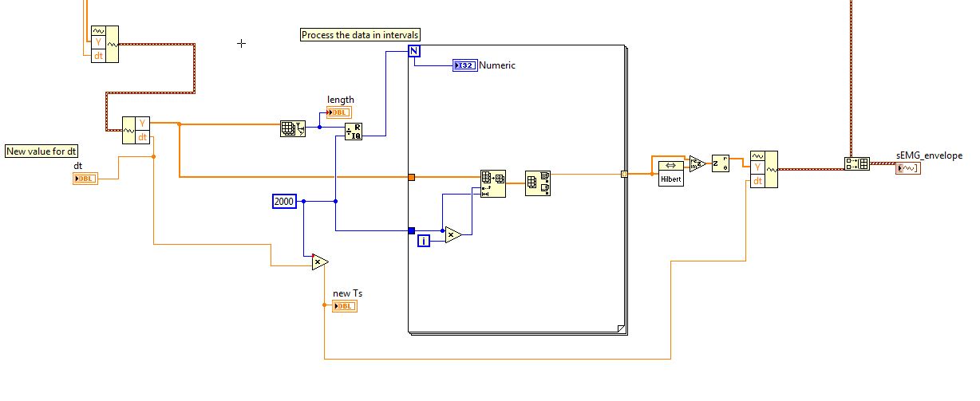Select the 'New value for dt' label
This screenshot has height=401, width=980.
(x=42, y=151)
